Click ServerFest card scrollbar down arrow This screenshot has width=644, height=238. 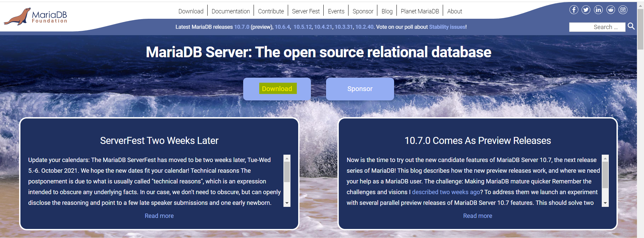pyautogui.click(x=287, y=203)
